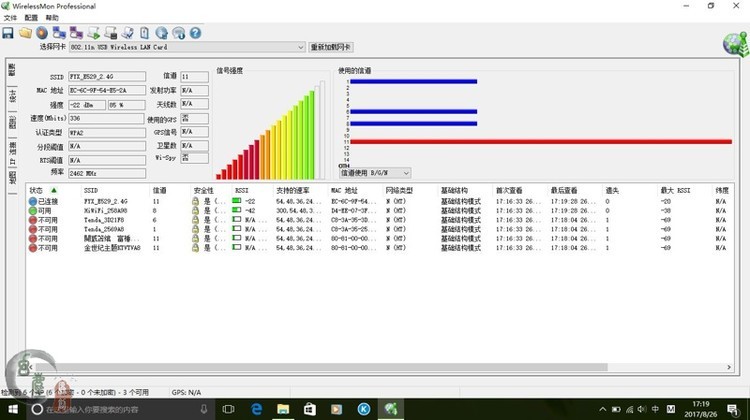Click the volume icon in the system tray
Viewport: 750px width, 420px height.
[642, 409]
